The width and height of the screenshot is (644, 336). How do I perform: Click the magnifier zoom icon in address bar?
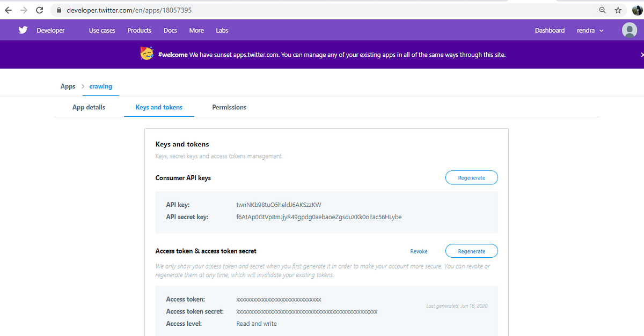click(602, 9)
